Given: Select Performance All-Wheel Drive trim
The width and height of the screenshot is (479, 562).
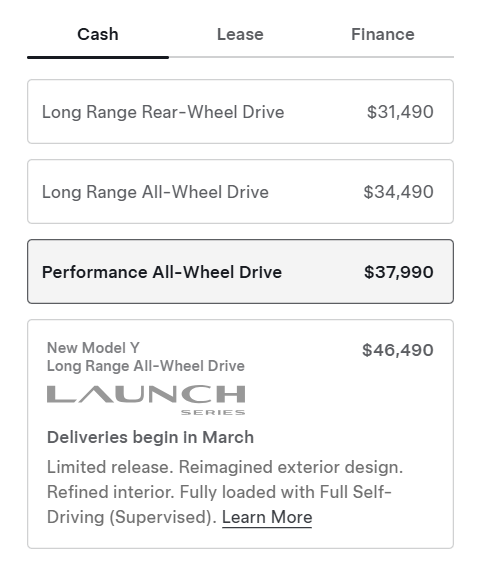Looking at the screenshot, I should point(240,271).
